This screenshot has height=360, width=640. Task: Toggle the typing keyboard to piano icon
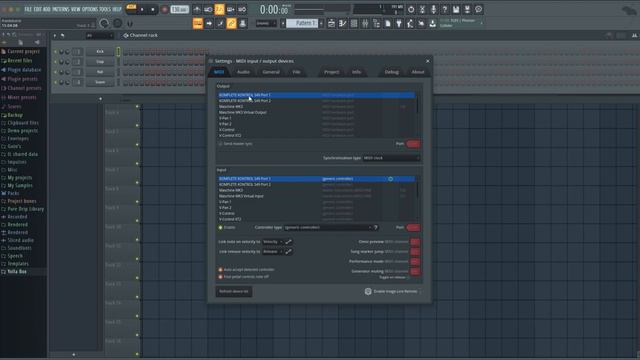click(198, 24)
